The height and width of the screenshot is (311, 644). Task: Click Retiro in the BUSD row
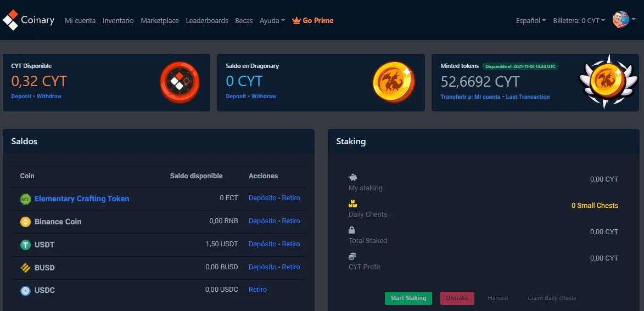pyautogui.click(x=291, y=267)
